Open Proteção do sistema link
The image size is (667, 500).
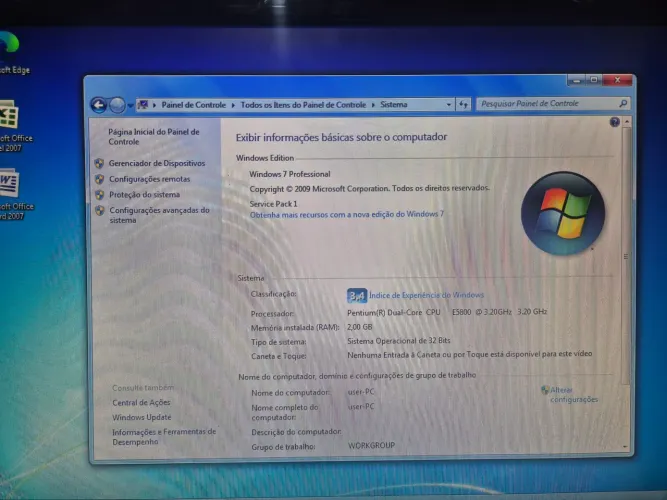pyautogui.click(x=144, y=194)
